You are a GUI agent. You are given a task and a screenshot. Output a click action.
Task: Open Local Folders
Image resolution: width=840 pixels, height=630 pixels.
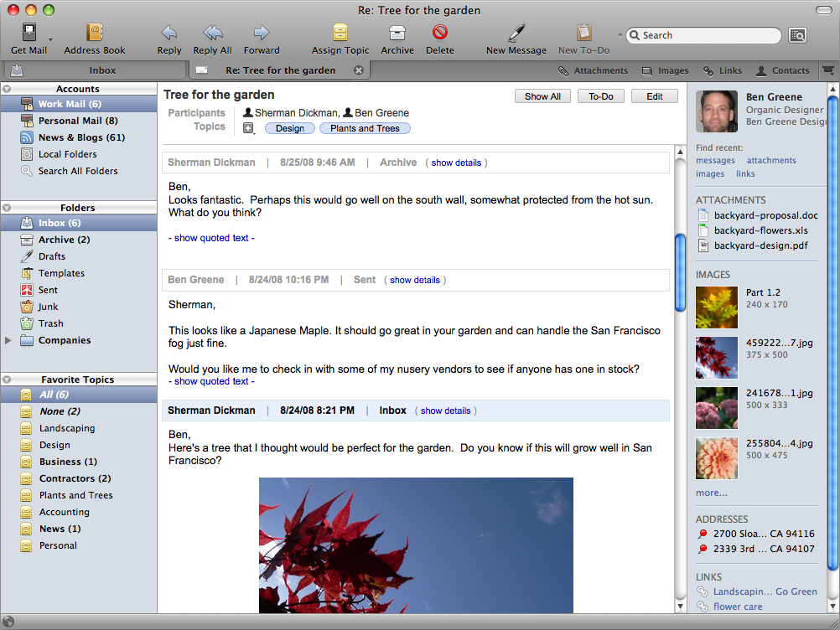[79, 154]
